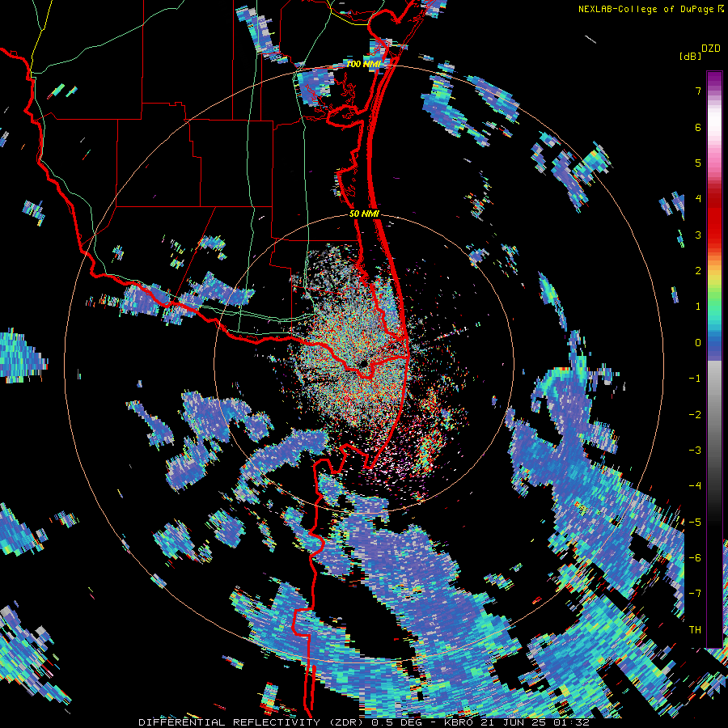The width and height of the screenshot is (728, 728).
Task: Click the 0.5 DEG elevation text
Action: 396,722
